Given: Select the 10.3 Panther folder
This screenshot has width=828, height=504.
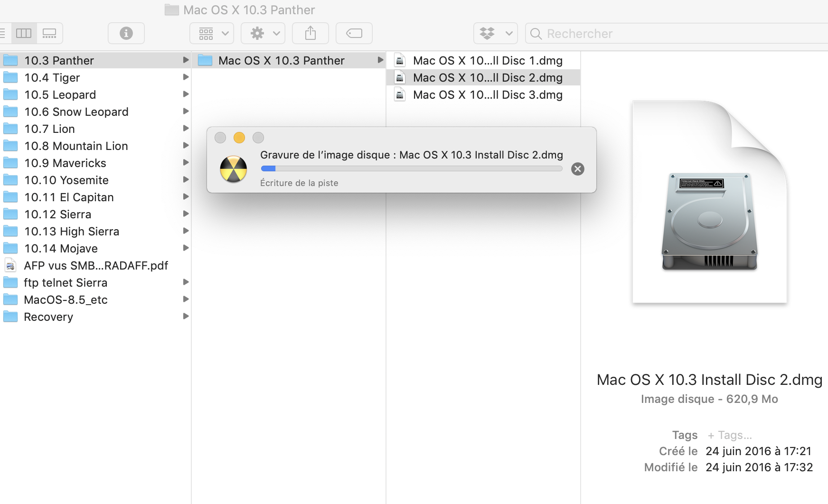Looking at the screenshot, I should [95, 60].
